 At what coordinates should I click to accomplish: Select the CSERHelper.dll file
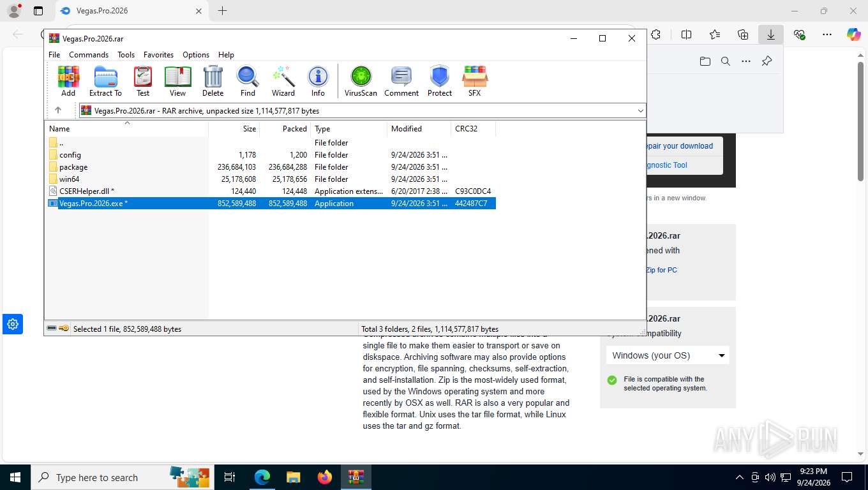271,191
